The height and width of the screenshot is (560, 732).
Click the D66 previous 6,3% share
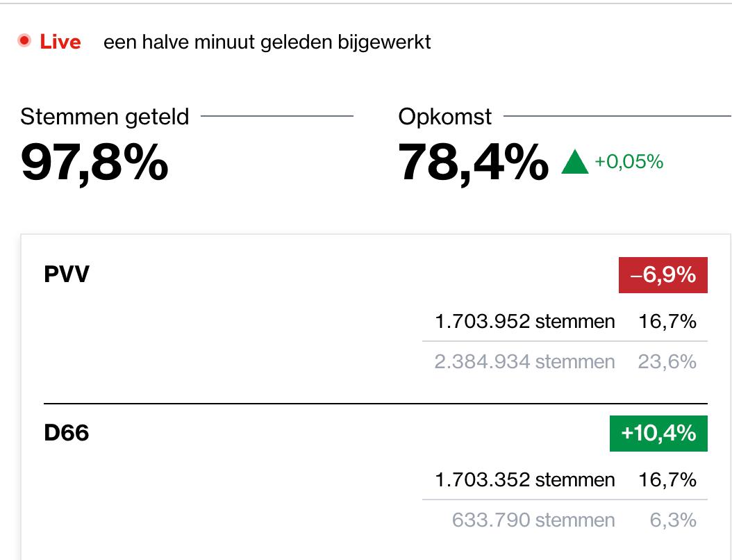pos(673,520)
